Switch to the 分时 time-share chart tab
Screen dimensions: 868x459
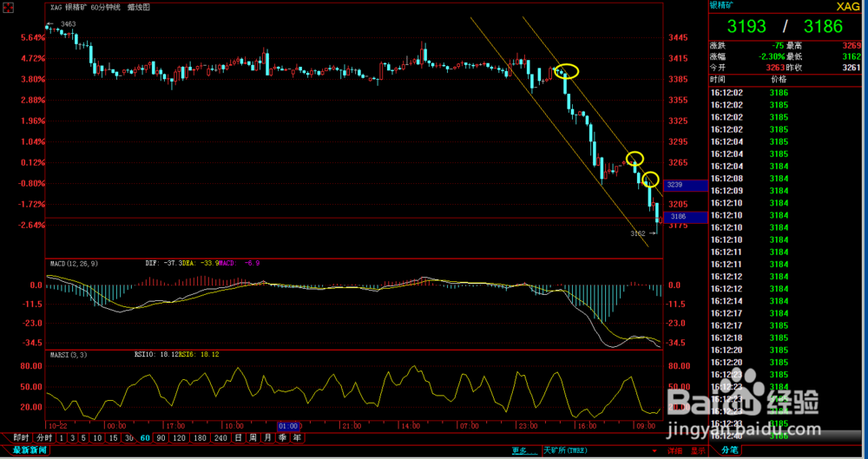tap(44, 438)
